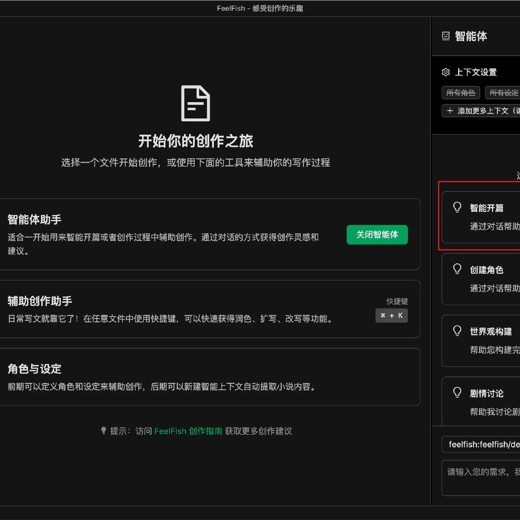520x520 pixels.
Task: Click the ⌘ + K shortcut key badge
Action: [x=392, y=315]
